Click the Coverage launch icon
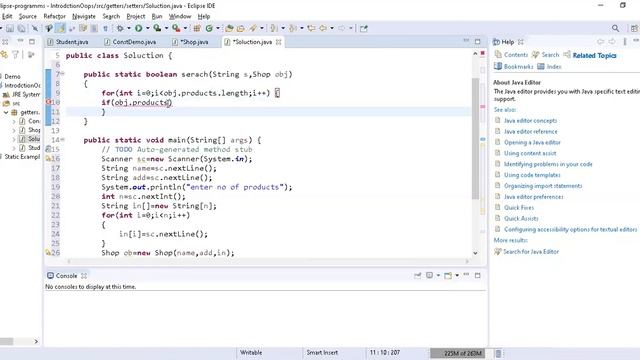The width and height of the screenshot is (640, 360). point(157,28)
